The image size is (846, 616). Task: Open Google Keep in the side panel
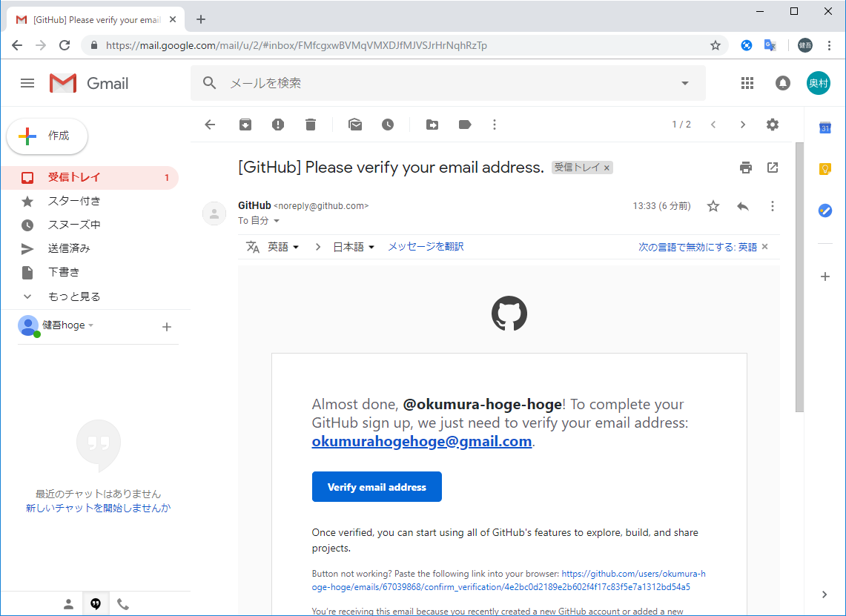coord(824,169)
